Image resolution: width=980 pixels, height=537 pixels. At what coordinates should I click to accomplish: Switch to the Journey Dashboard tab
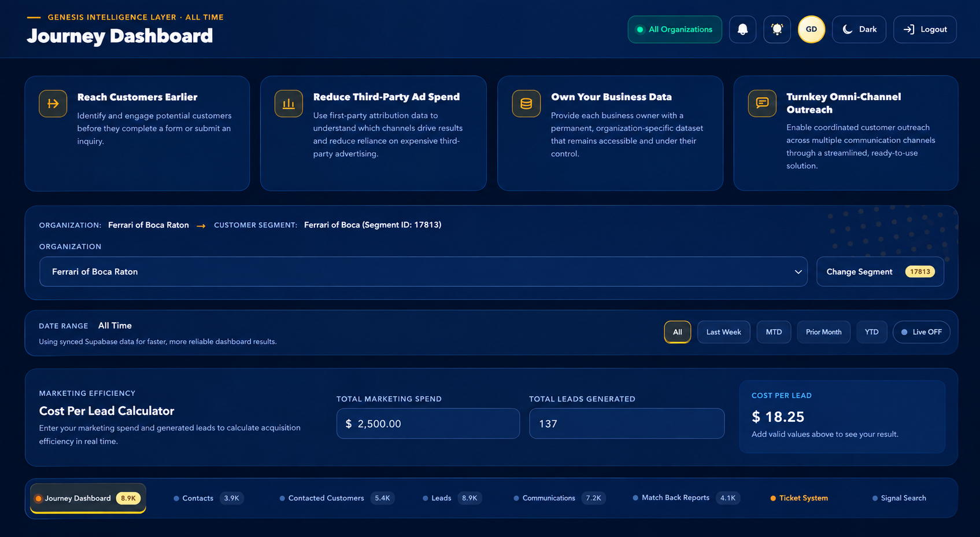pyautogui.click(x=88, y=498)
